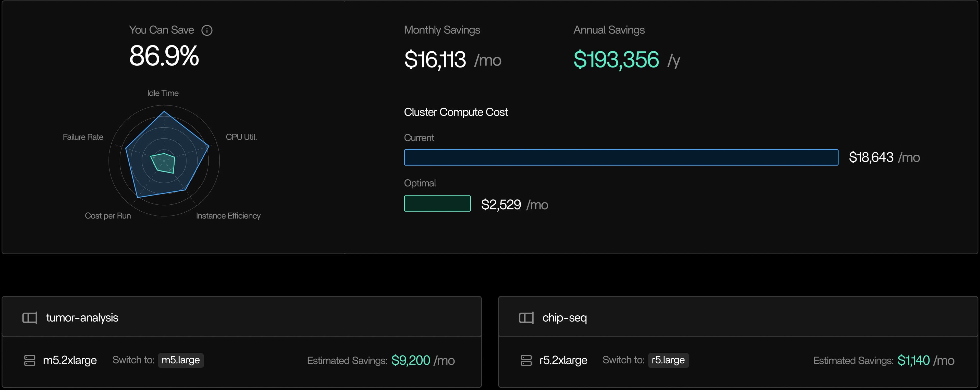The height and width of the screenshot is (390, 980).
Task: Open the chip-seq workflow title
Action: (564, 318)
